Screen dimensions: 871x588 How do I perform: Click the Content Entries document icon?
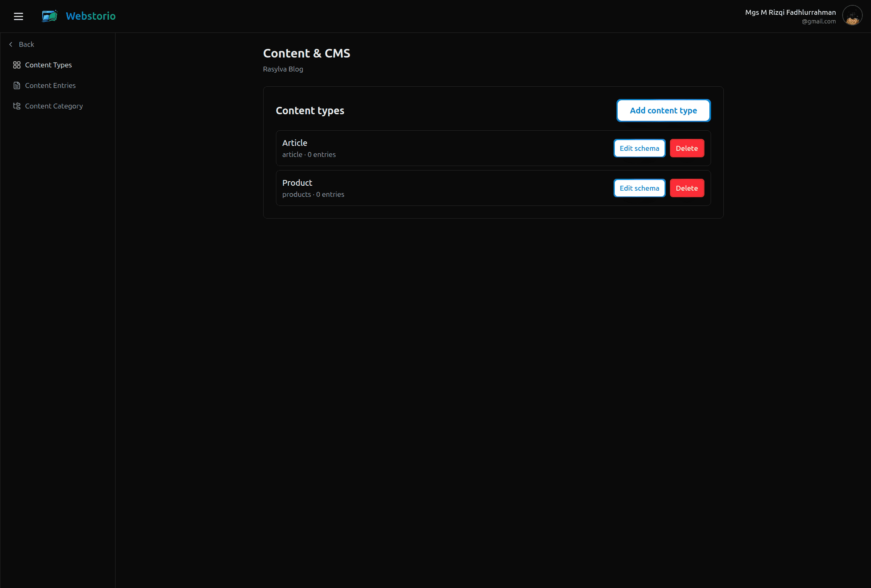tap(17, 85)
